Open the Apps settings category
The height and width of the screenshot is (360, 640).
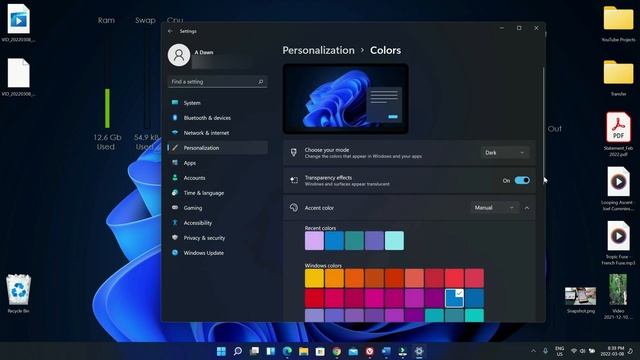coord(218,163)
